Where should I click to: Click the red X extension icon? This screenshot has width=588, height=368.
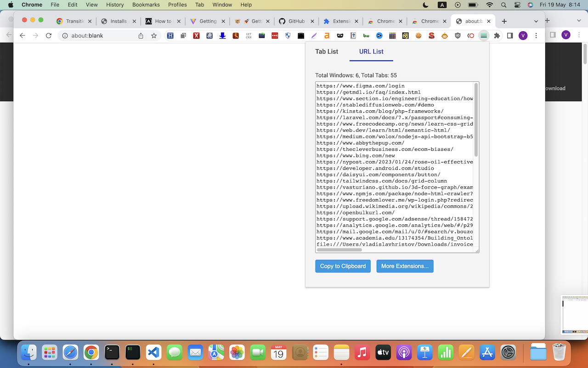pos(197,35)
